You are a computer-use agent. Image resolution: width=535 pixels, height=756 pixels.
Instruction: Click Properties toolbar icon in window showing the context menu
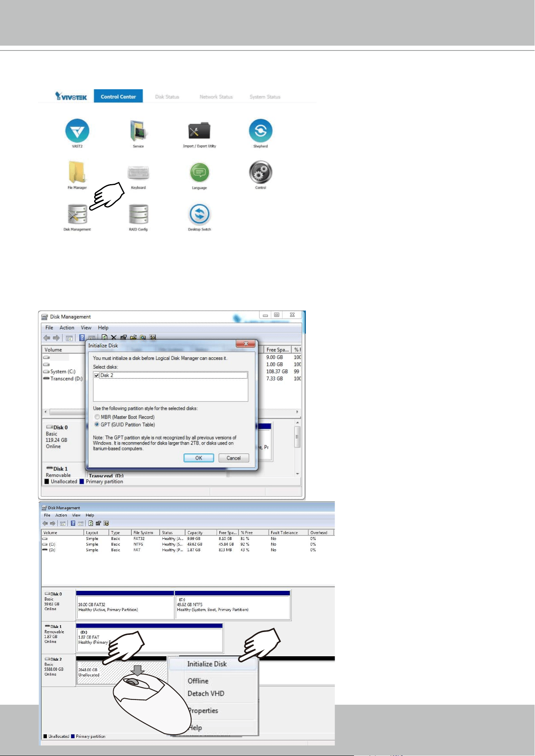pyautogui.click(x=98, y=523)
